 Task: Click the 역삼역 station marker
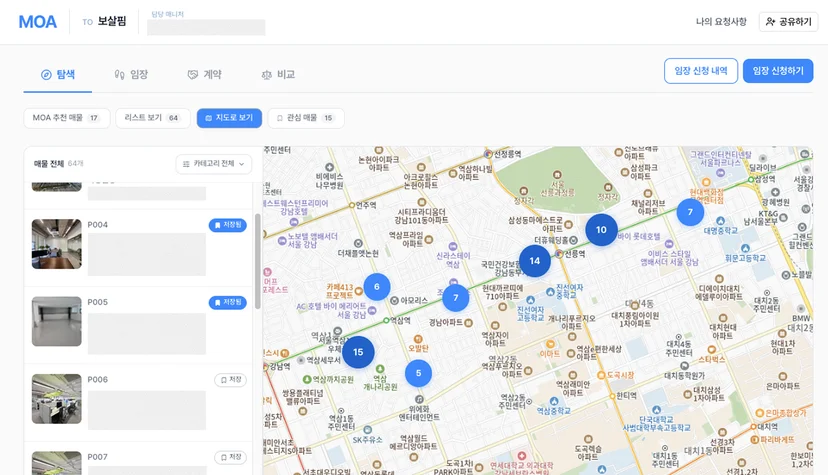(x=386, y=320)
